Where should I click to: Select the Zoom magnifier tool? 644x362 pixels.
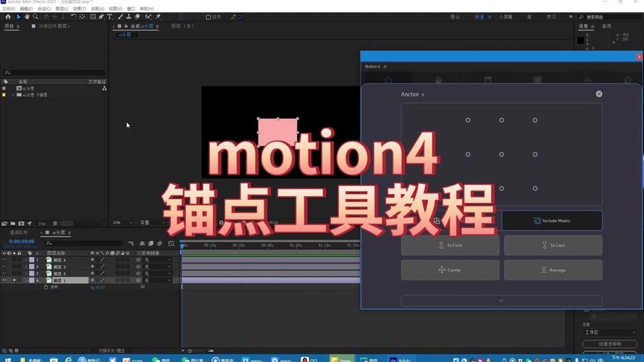point(35,17)
